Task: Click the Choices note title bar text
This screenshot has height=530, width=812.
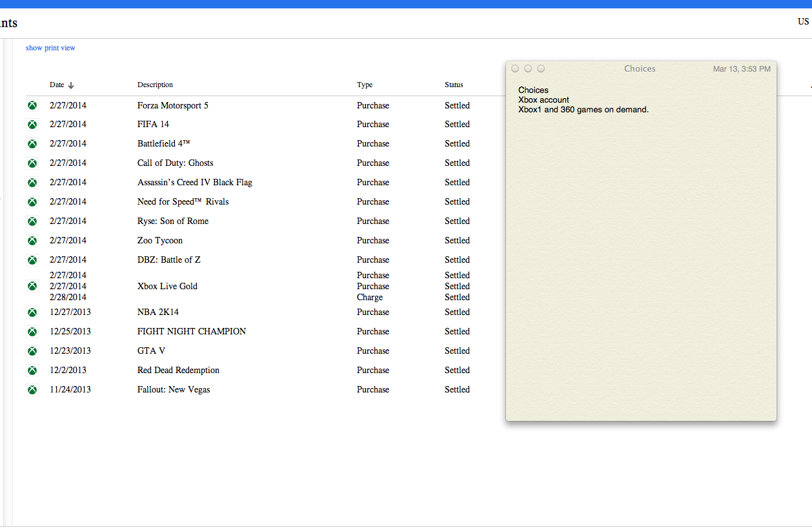Action: coord(640,68)
